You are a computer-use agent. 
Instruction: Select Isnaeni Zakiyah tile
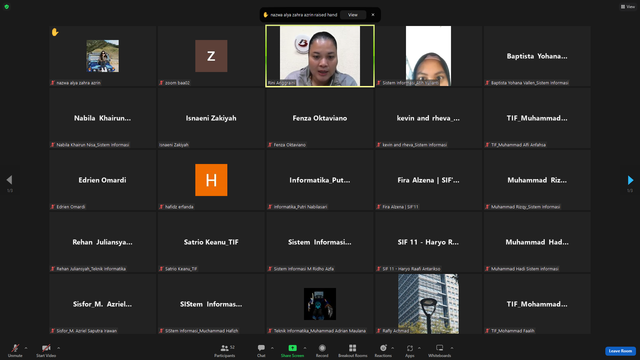[211, 118]
